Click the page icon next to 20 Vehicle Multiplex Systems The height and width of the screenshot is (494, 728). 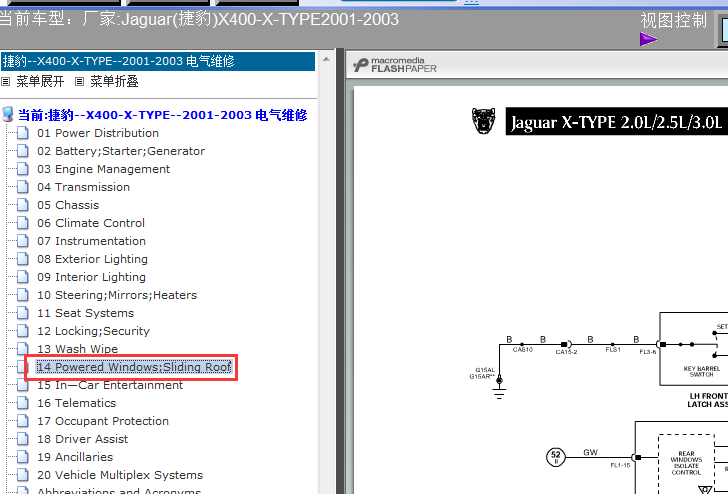pyautogui.click(x=23, y=475)
